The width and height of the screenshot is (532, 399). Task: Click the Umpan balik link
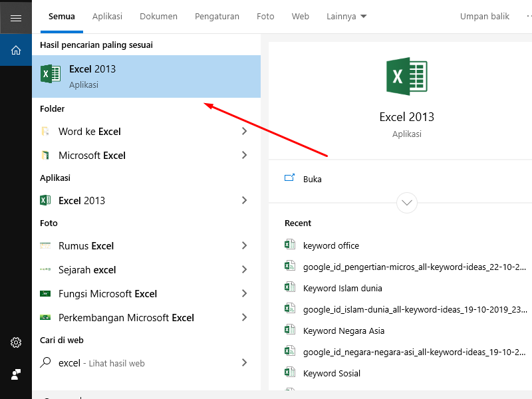(x=485, y=16)
